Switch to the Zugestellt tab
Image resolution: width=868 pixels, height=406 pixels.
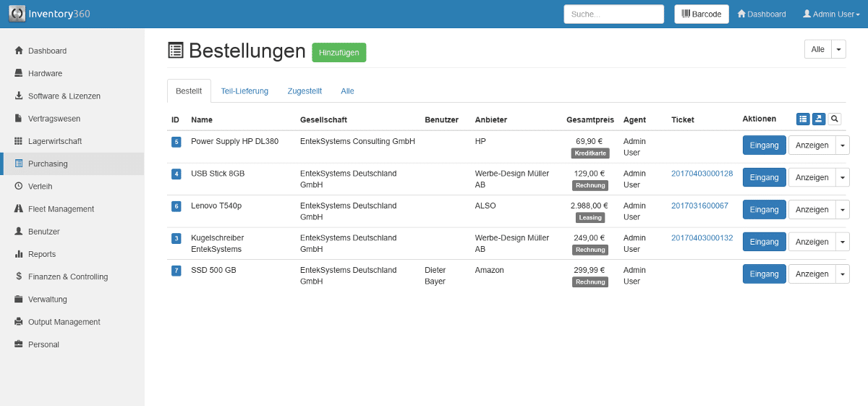click(305, 91)
